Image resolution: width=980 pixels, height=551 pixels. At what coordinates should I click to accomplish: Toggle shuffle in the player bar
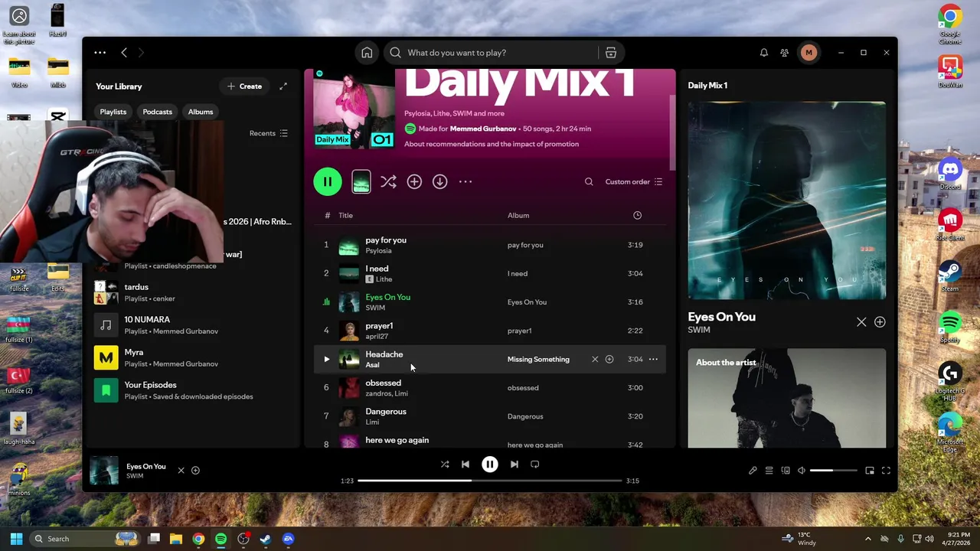coord(445,464)
